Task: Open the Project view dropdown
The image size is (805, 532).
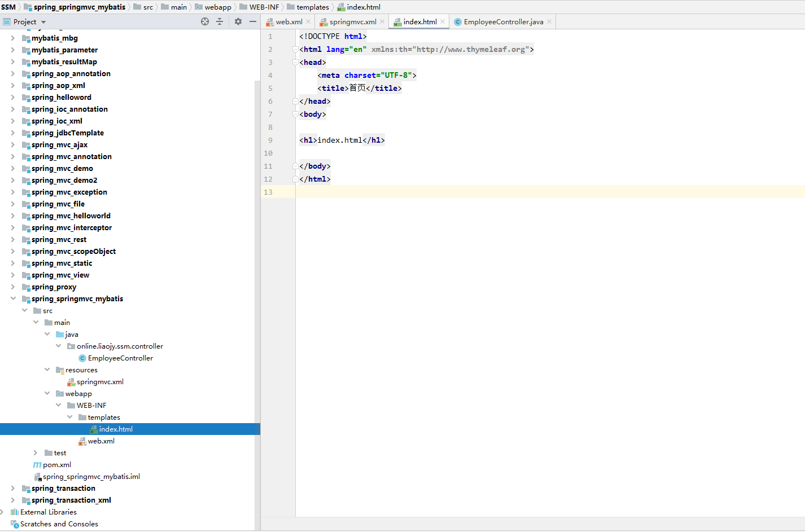Action: pos(43,22)
